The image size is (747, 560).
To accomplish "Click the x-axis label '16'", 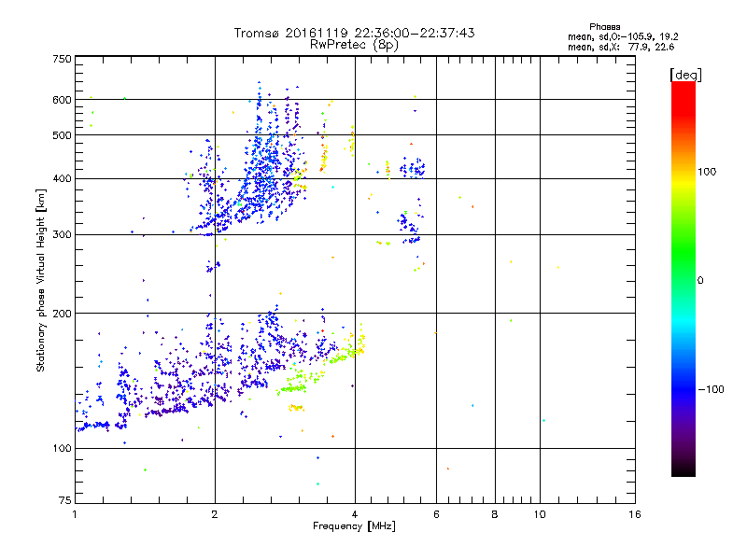I will (635, 514).
